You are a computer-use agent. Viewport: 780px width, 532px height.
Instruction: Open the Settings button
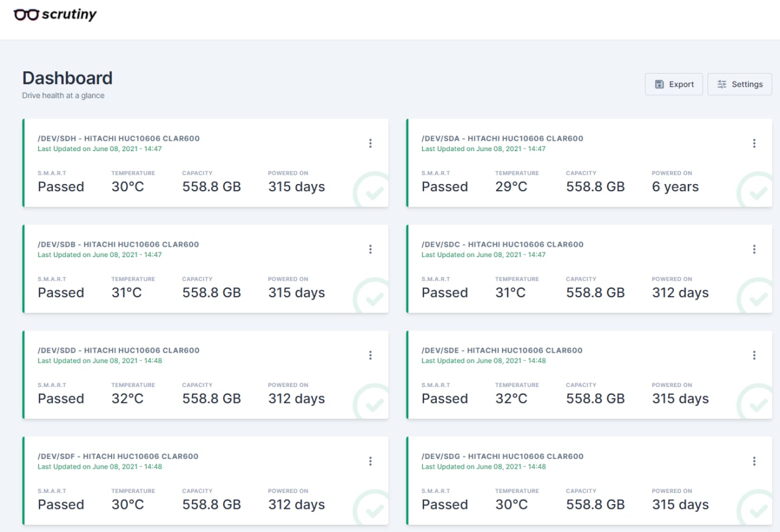click(740, 84)
